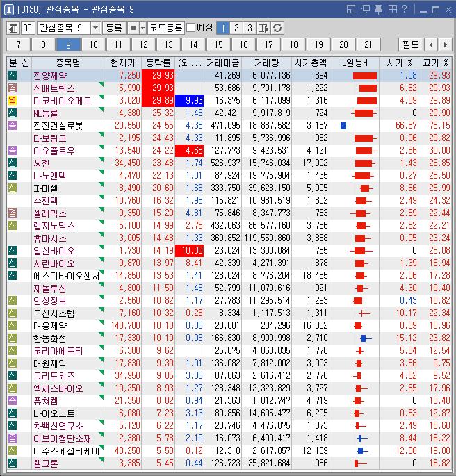456x476 pixels.
Task: Select the 에스디바이오센서 stock name
Action: coord(67,276)
